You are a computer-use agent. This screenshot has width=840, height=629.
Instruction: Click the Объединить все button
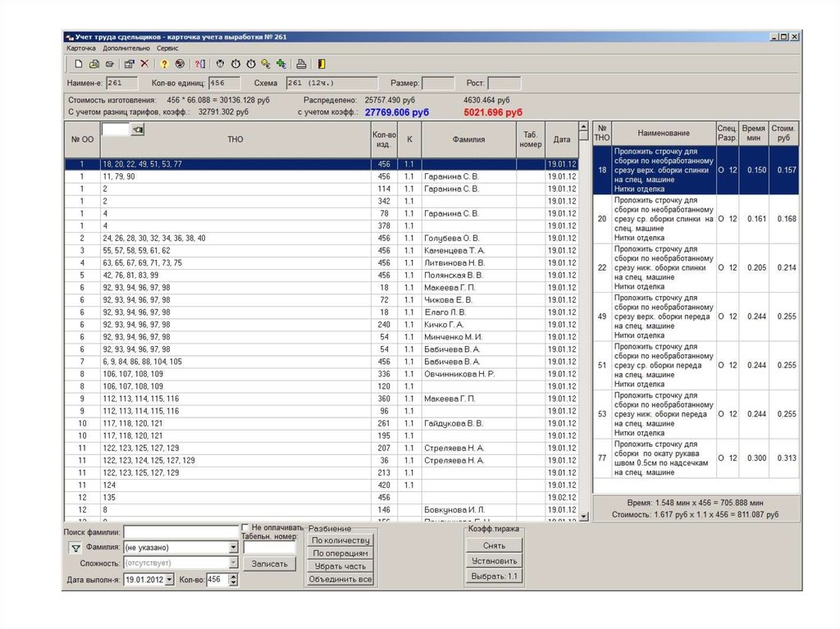tap(340, 579)
